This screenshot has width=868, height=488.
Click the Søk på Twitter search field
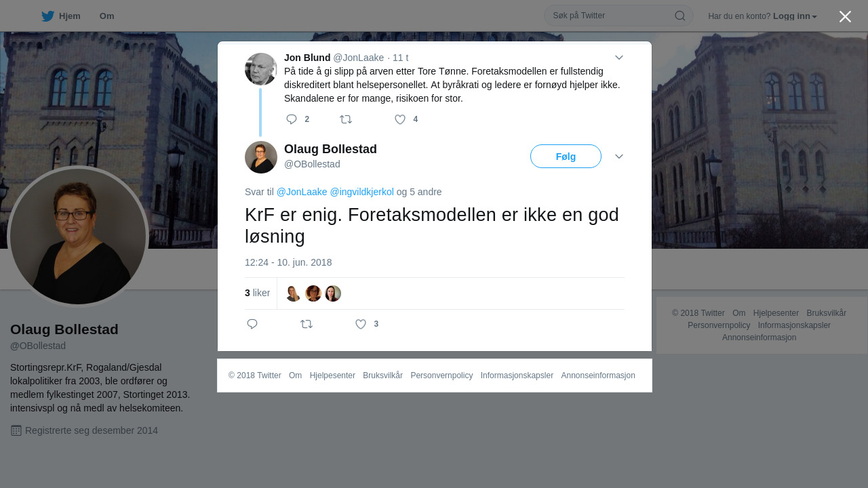tap(610, 16)
